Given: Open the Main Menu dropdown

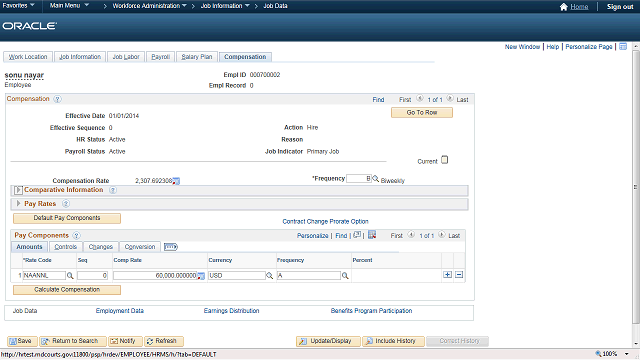Looking at the screenshot, I should pyautogui.click(x=69, y=6).
